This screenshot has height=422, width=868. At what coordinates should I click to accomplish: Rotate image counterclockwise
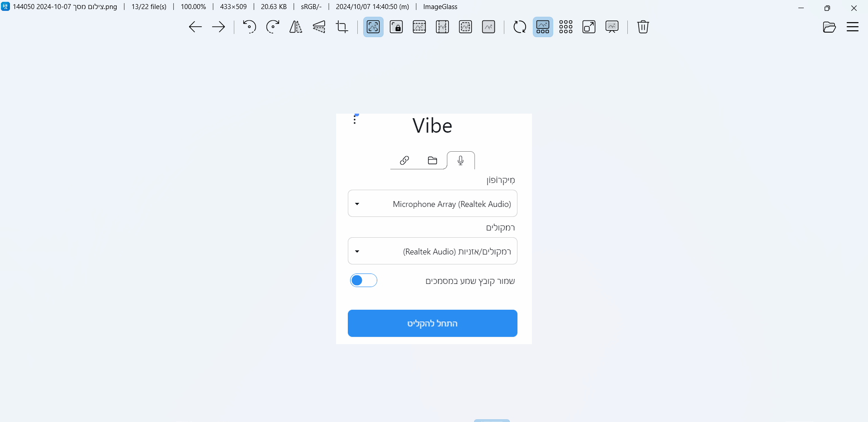249,27
